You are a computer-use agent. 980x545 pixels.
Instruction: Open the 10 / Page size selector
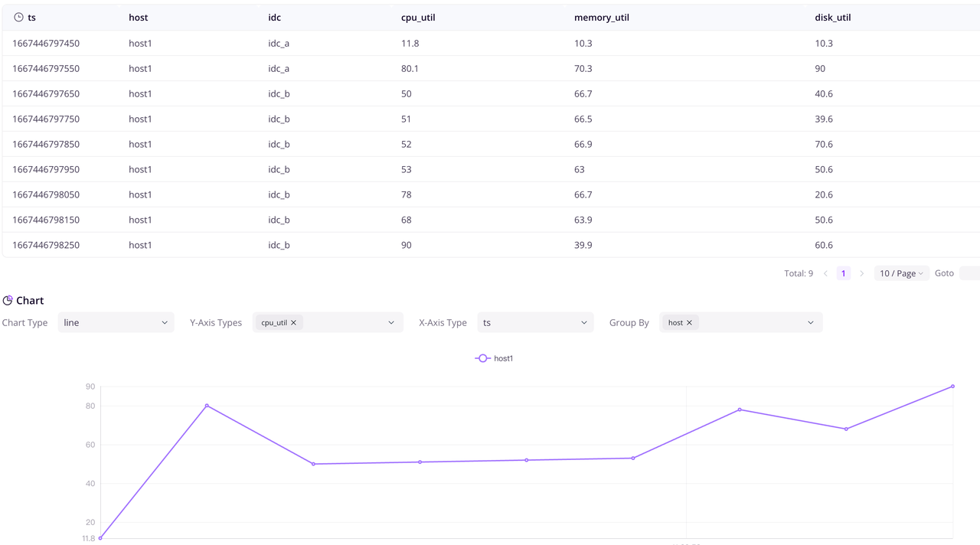coord(900,273)
